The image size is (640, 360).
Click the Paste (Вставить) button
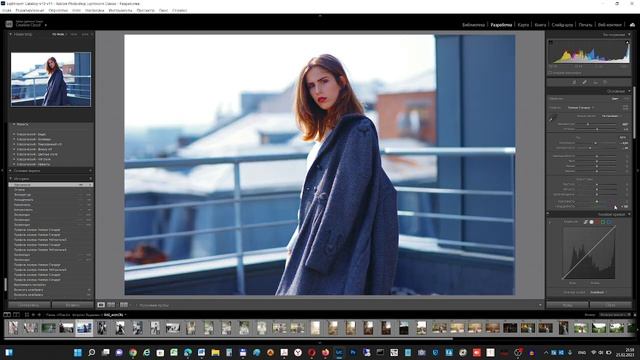click(x=73, y=305)
